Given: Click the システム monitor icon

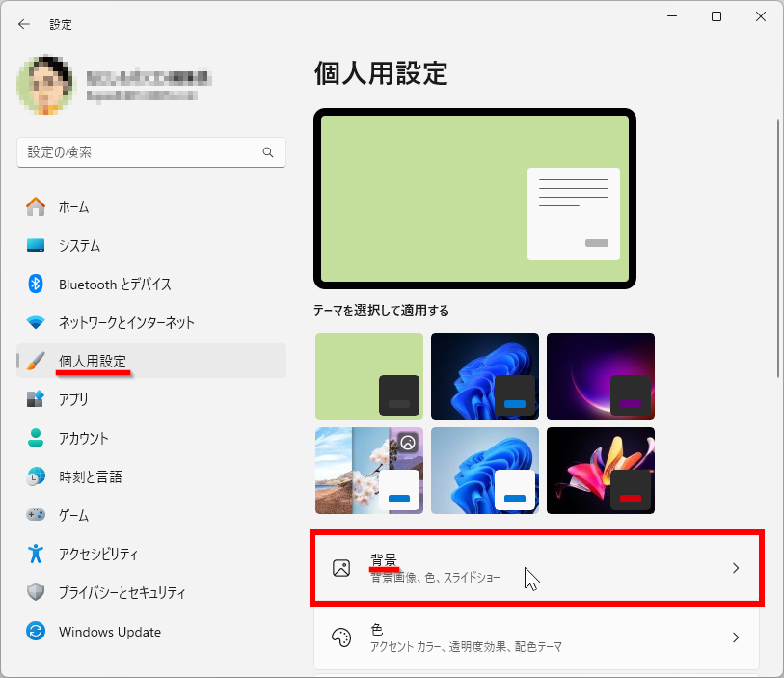Looking at the screenshot, I should coord(36,245).
